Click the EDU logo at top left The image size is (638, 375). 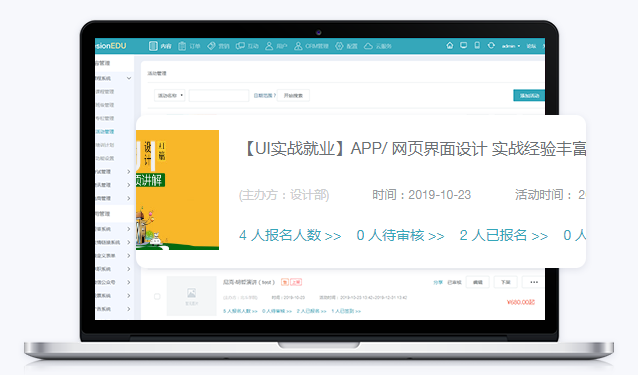click(111, 46)
